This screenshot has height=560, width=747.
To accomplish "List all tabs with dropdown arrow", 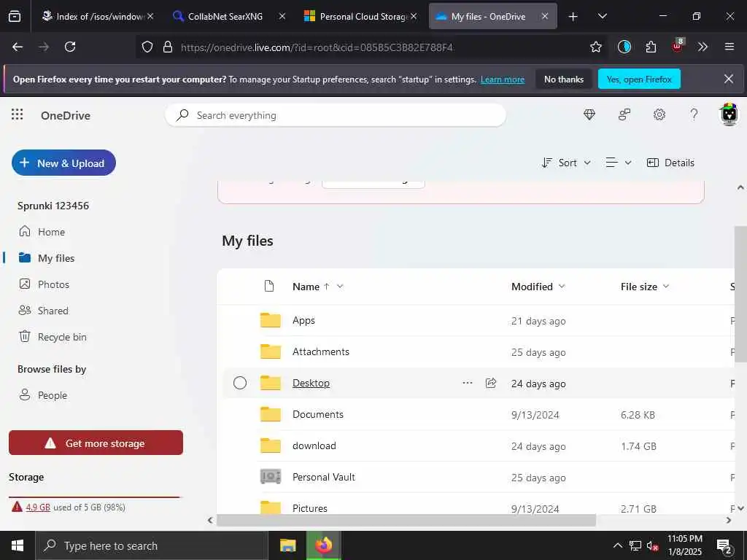I will 602,16.
